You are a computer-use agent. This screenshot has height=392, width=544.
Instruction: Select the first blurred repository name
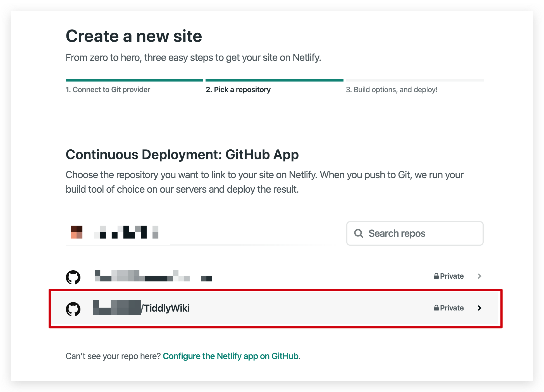[x=153, y=276]
